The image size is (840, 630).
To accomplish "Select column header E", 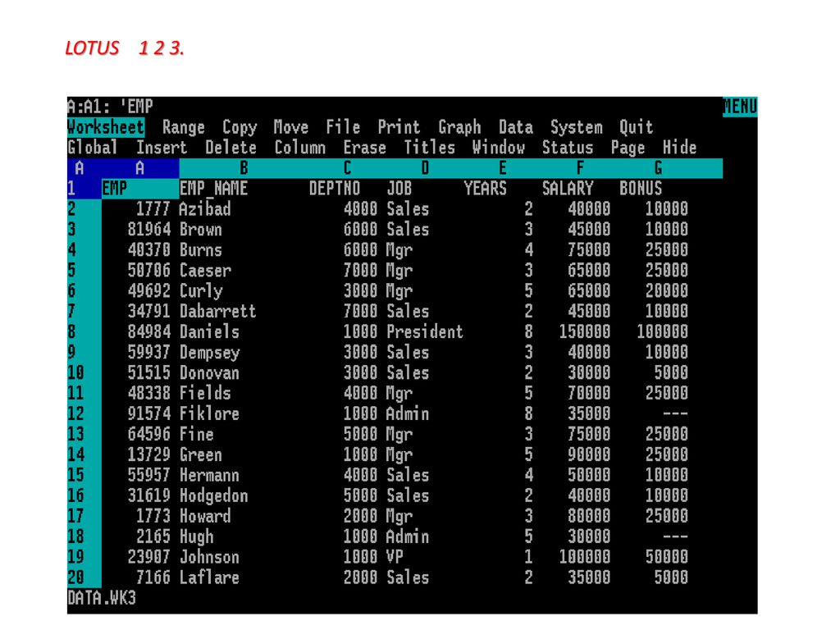I will (503, 168).
